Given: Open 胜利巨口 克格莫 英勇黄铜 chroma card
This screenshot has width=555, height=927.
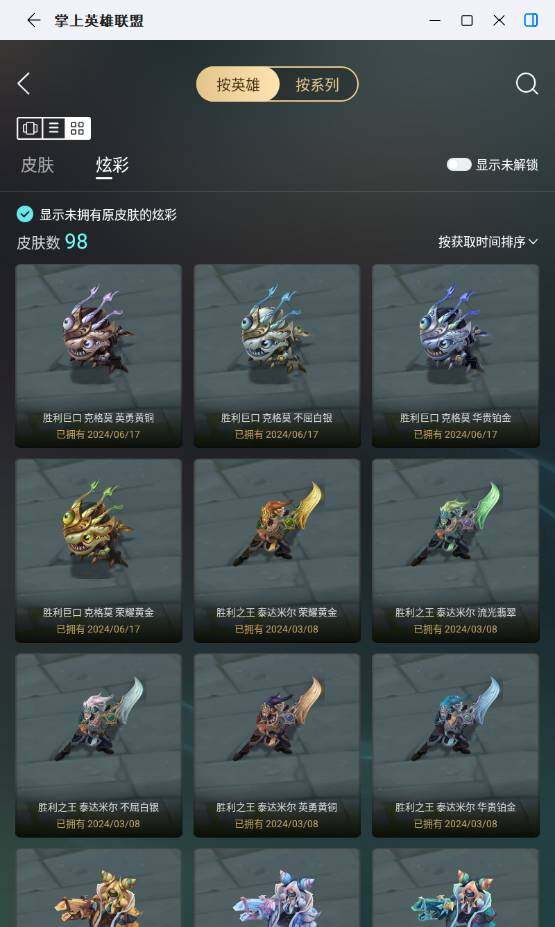Looking at the screenshot, I should coord(99,355).
